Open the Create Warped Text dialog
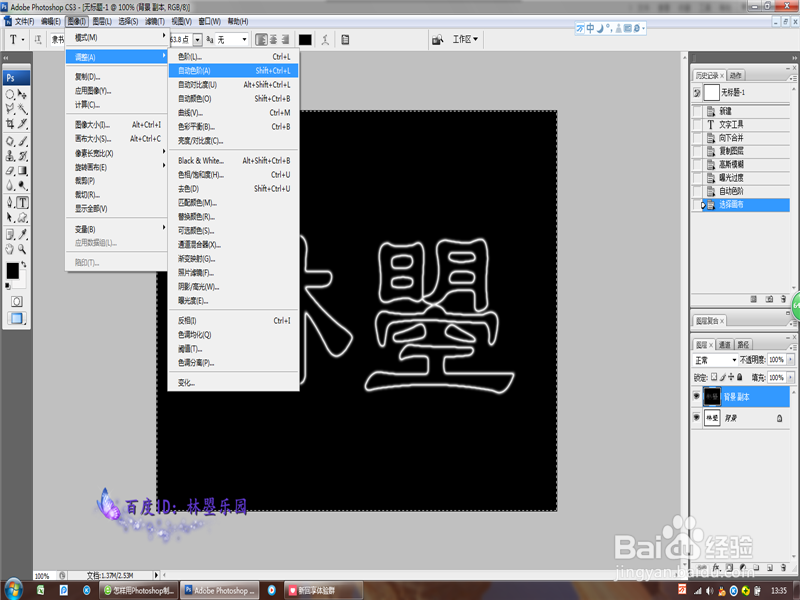The height and width of the screenshot is (600, 800). pos(326,40)
